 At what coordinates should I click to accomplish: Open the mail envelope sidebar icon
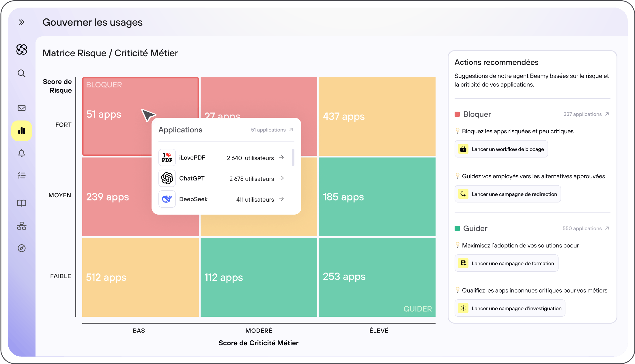[x=22, y=108]
